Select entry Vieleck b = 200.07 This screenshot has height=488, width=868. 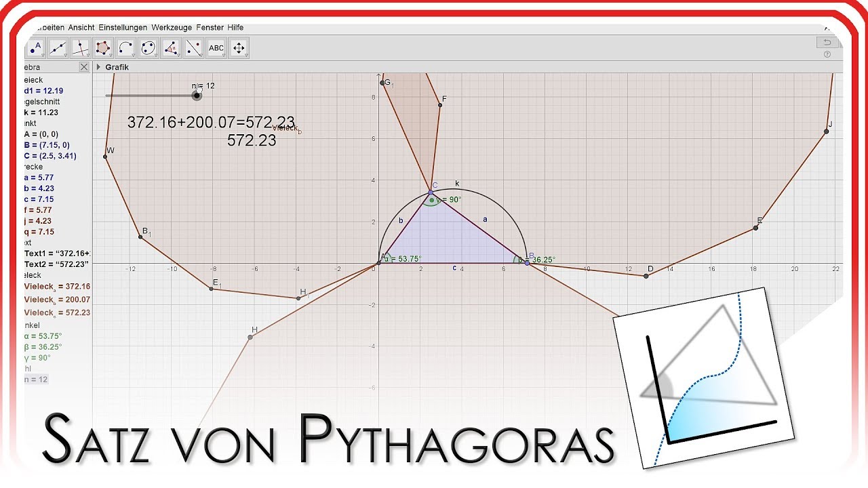tap(57, 300)
